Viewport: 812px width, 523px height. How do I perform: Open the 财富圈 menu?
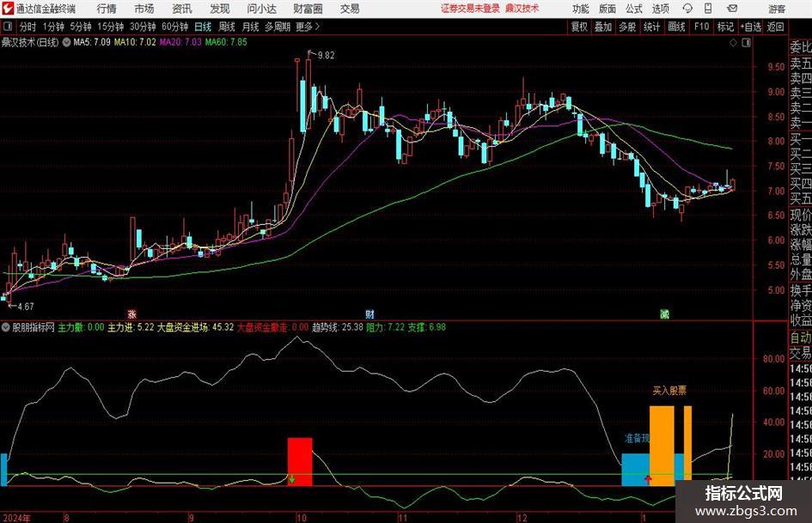[x=308, y=9]
